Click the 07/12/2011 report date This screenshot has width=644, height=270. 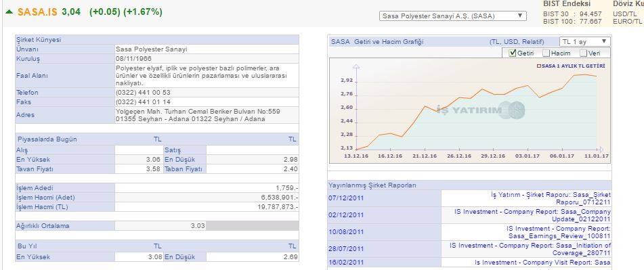(x=346, y=198)
